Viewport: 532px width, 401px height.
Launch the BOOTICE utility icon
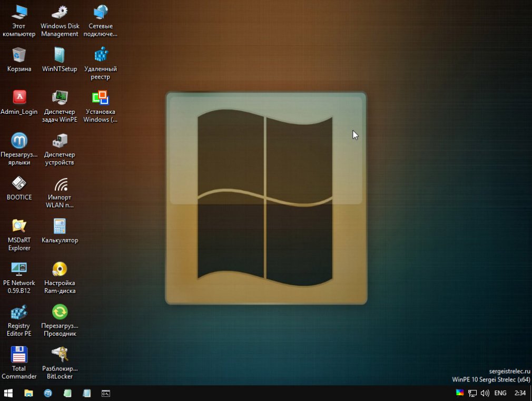19,188
